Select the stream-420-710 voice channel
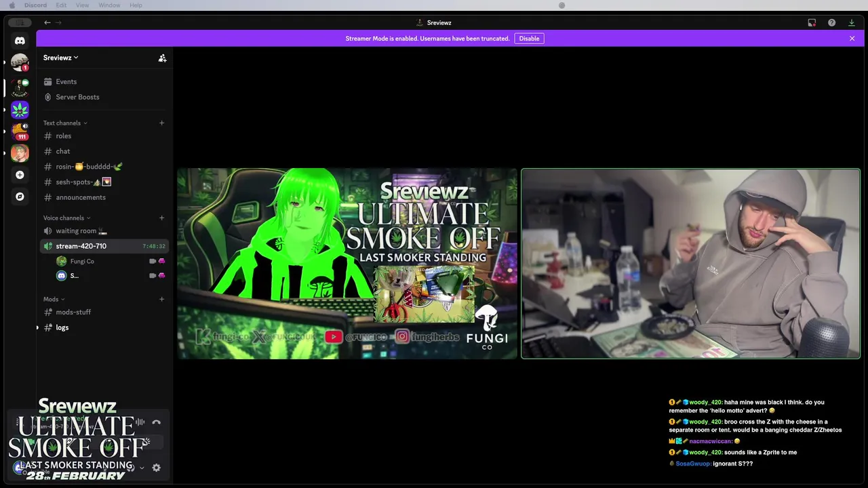Viewport: 868px width, 488px height. [104, 246]
